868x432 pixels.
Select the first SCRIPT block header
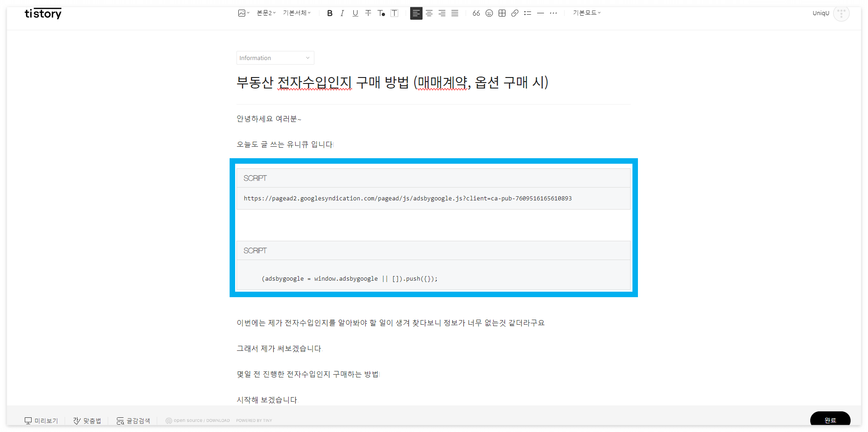click(x=433, y=178)
